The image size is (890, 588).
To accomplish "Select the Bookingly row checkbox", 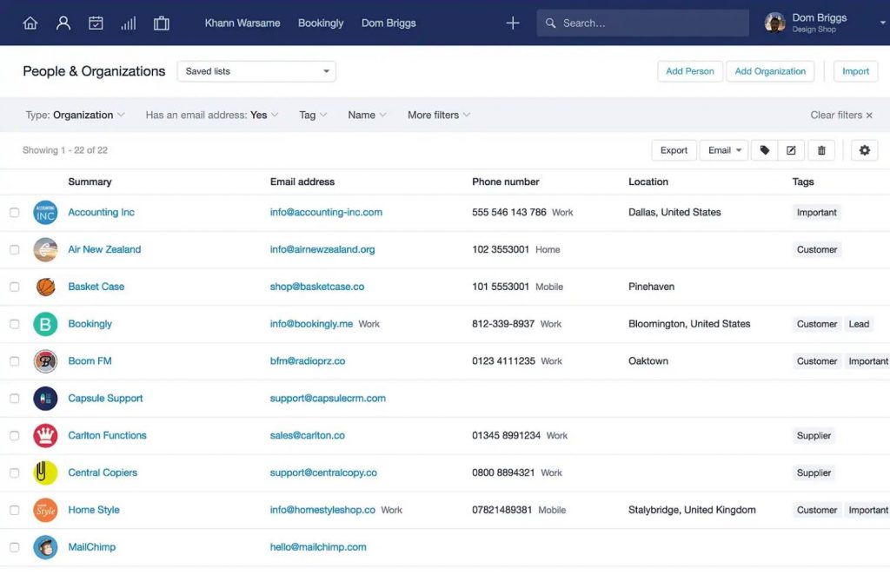I will click(15, 324).
